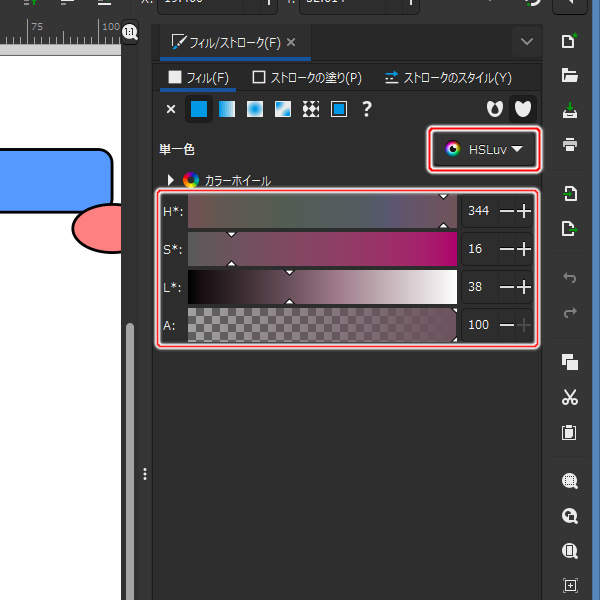Open the dock panel chevron menu
The image size is (600, 600).
click(527, 41)
